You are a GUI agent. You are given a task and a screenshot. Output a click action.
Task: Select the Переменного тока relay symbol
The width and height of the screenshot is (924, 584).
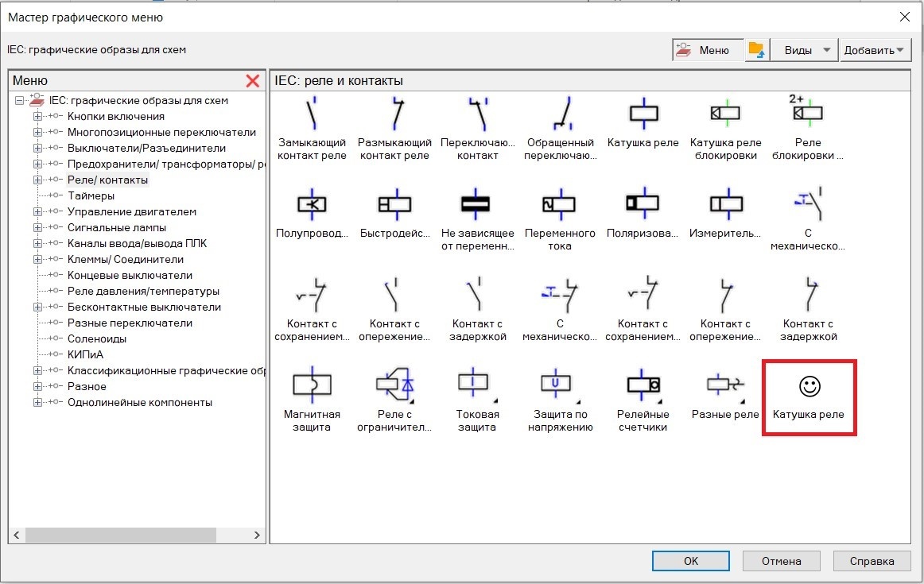pos(559,204)
